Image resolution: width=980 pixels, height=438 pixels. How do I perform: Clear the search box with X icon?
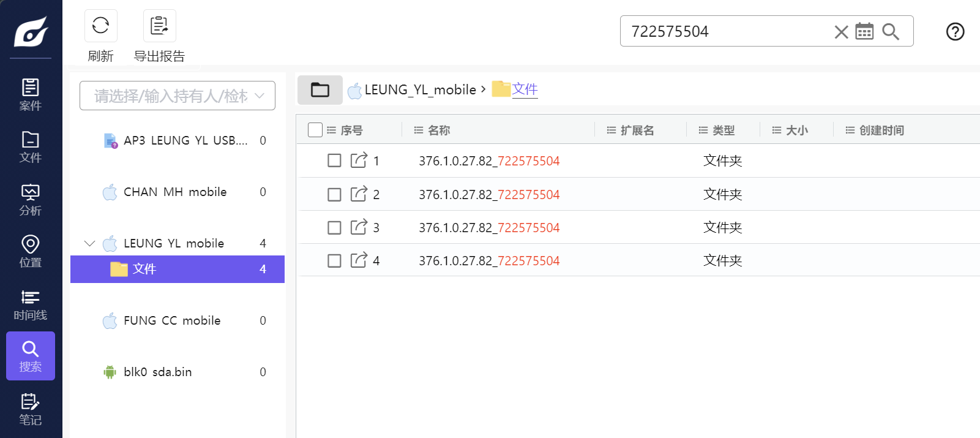841,32
